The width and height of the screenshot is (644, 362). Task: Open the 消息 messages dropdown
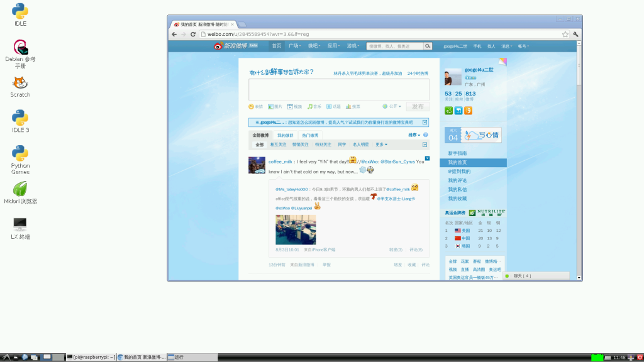click(x=506, y=47)
